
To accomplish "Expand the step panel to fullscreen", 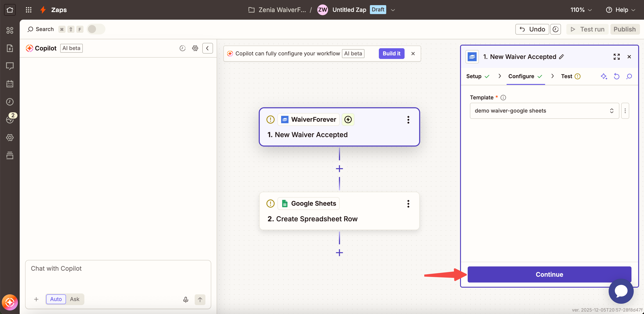I will (x=616, y=57).
